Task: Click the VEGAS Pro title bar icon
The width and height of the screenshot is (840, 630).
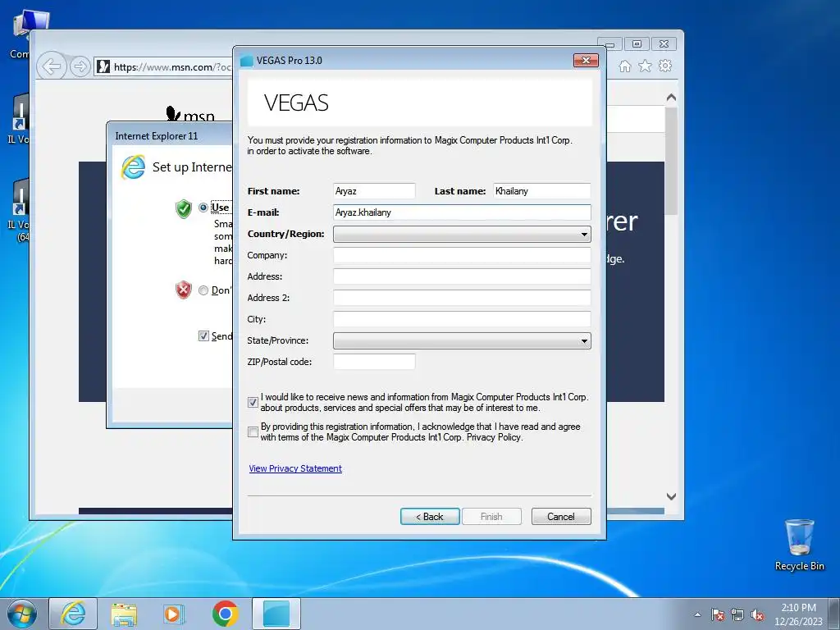Action: click(x=246, y=61)
